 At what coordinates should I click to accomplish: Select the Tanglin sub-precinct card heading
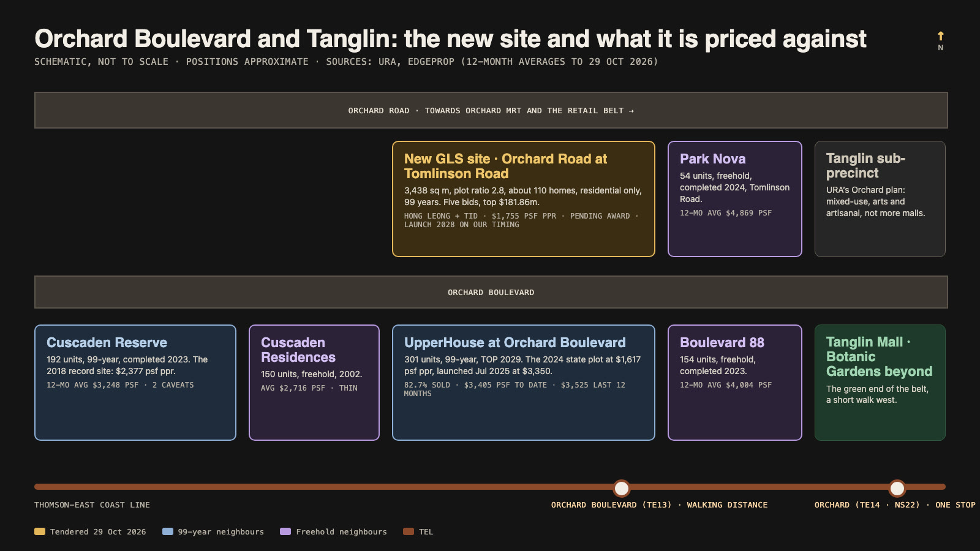click(x=865, y=166)
